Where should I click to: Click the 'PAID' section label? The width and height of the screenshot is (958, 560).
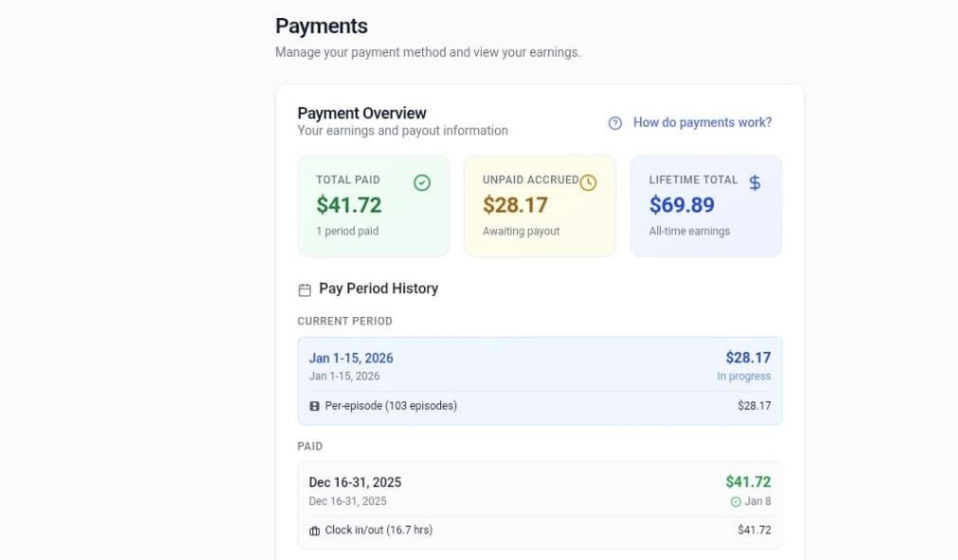click(x=310, y=446)
